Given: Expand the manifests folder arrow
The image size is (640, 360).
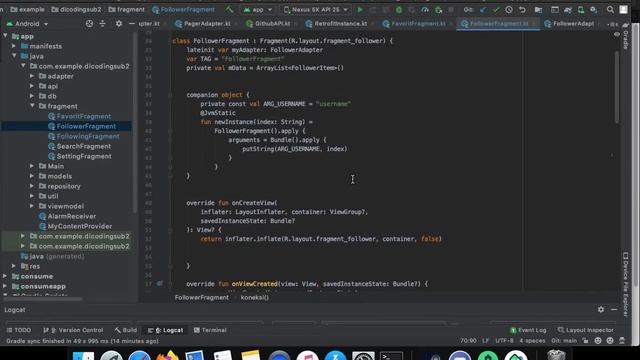Looking at the screenshot, I should tap(14, 46).
